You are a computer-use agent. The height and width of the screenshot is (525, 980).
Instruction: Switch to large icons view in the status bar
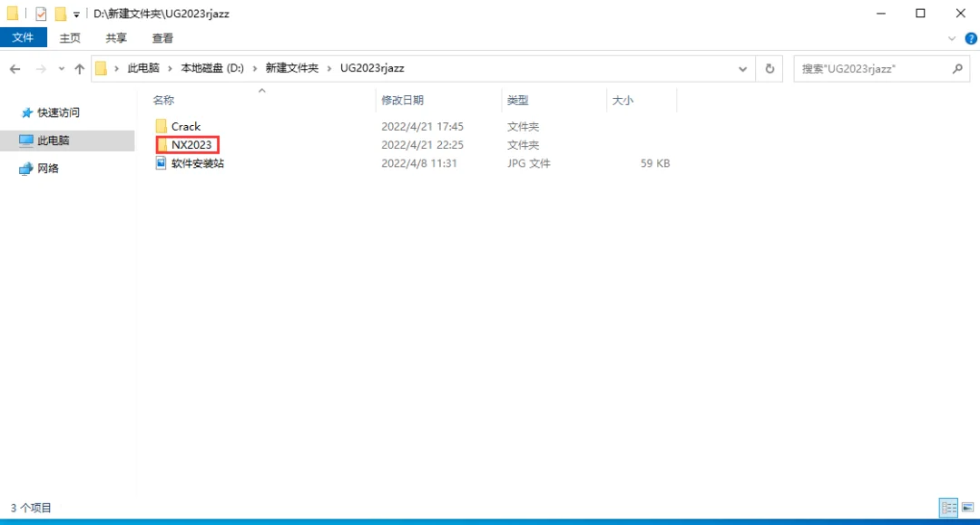pyautogui.click(x=967, y=508)
